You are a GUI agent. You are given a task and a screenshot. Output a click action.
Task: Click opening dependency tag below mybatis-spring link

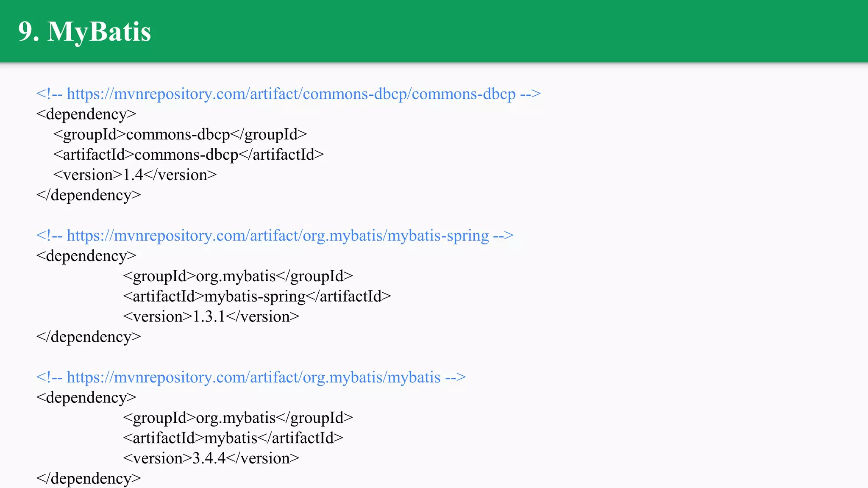click(x=86, y=256)
